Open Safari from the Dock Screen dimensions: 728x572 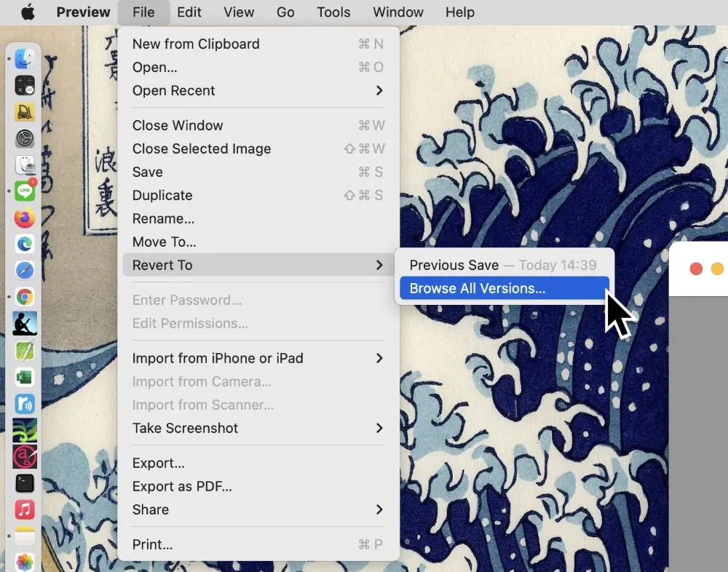pyautogui.click(x=24, y=270)
